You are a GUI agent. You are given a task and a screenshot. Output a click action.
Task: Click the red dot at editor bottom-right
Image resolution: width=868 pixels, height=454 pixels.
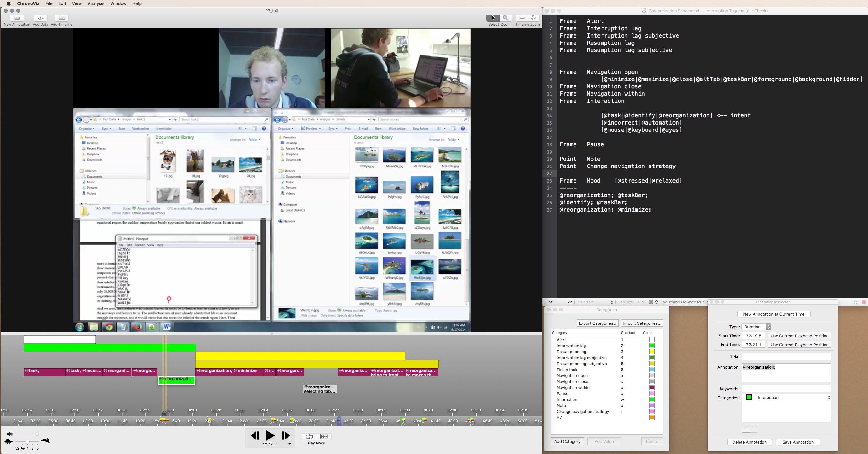coord(864,302)
